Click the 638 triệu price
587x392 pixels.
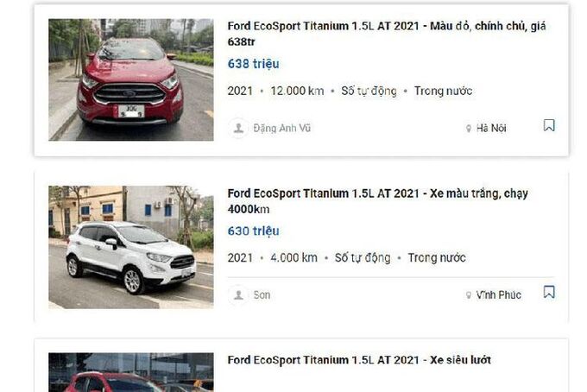click(253, 64)
